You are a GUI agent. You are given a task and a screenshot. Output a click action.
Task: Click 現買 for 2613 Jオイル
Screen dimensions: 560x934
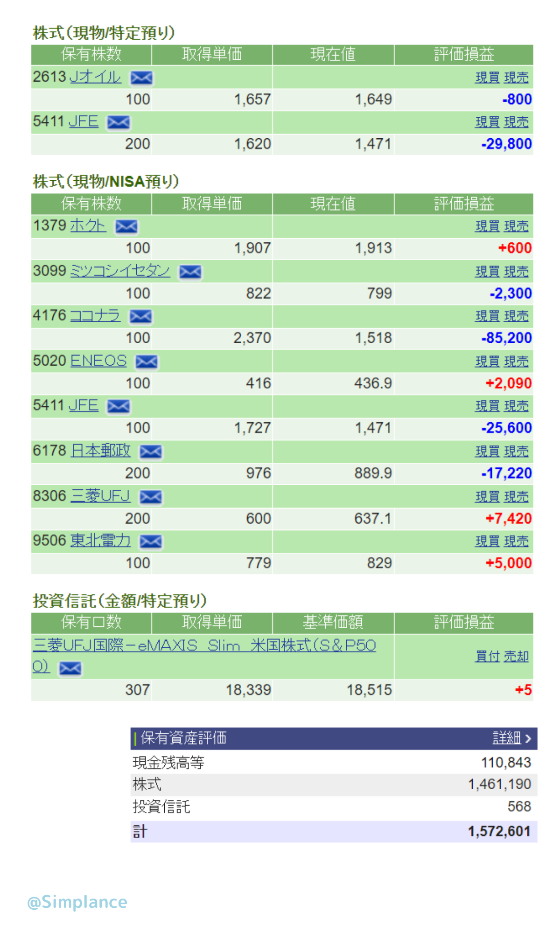(x=487, y=78)
